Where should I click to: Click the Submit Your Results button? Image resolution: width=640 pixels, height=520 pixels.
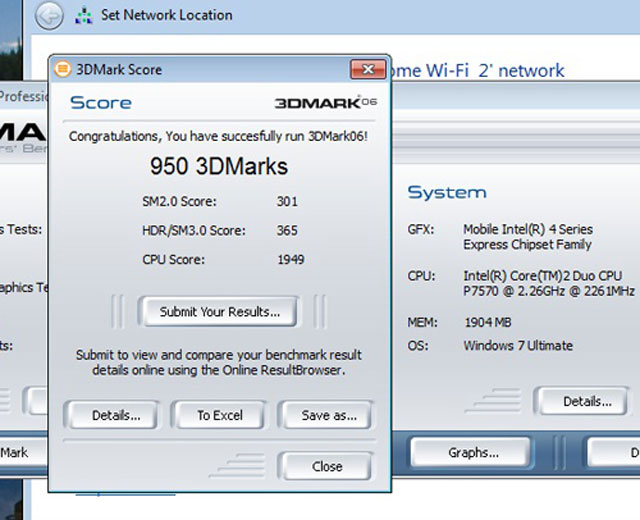tap(220, 311)
